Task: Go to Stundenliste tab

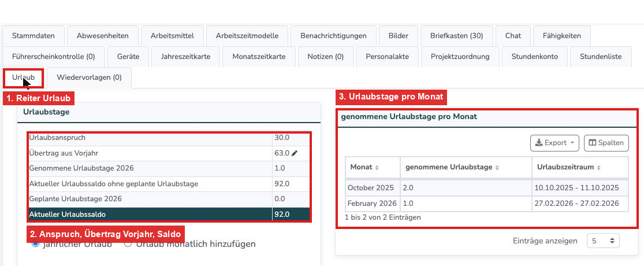Action: coord(601,57)
